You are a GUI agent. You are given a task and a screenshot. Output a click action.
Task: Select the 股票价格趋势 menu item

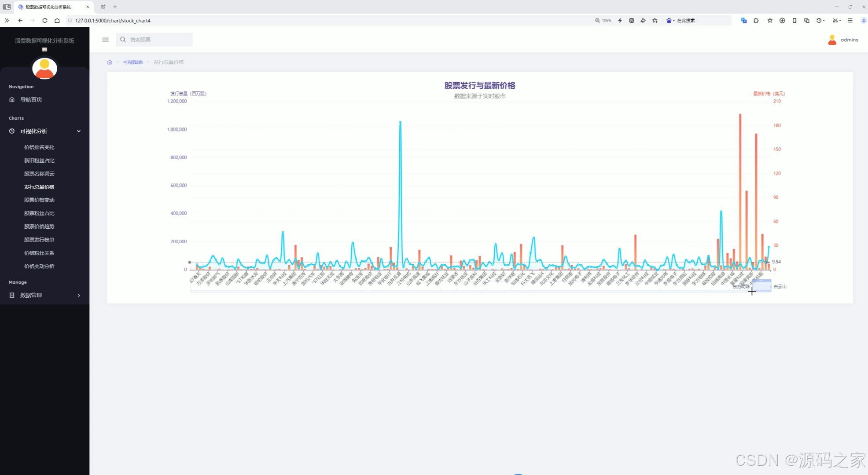pos(39,227)
